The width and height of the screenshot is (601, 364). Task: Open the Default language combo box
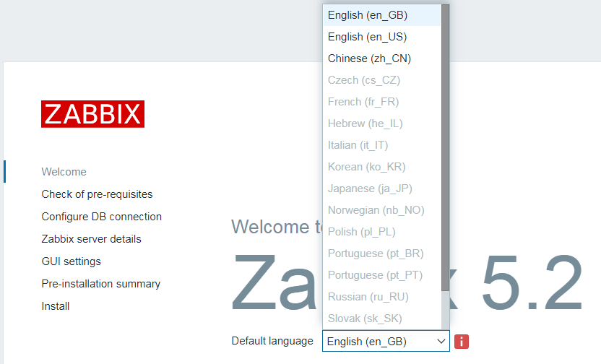pos(386,341)
